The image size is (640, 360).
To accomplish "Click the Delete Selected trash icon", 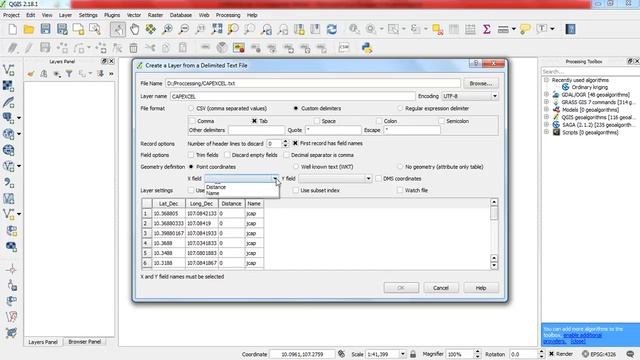I will (133, 48).
